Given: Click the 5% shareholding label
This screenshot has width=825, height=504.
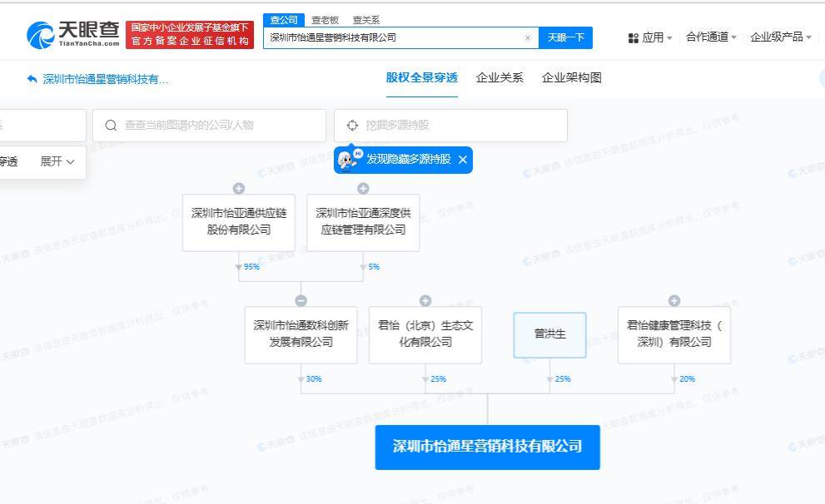Looking at the screenshot, I should tap(374, 267).
